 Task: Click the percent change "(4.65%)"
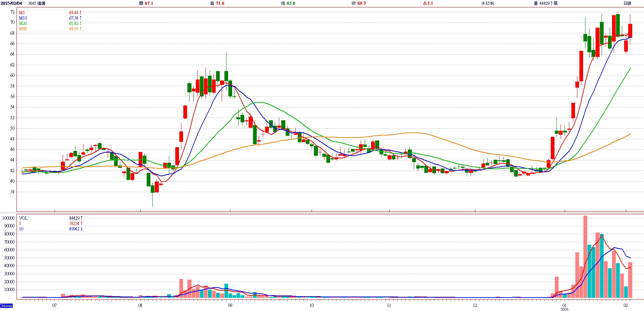point(488,3)
